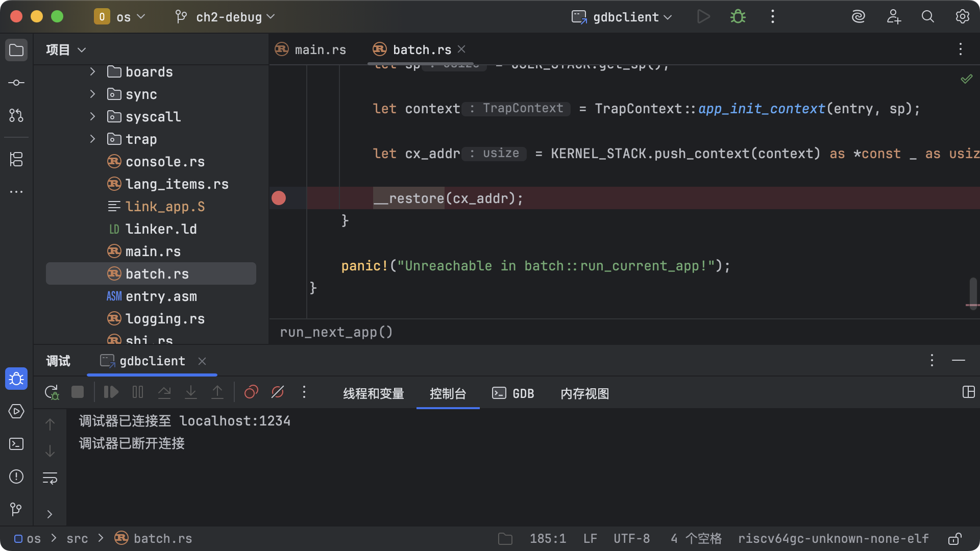The image size is (980, 551).
Task: Click the Debug bug icon in top toolbar
Action: point(738,17)
